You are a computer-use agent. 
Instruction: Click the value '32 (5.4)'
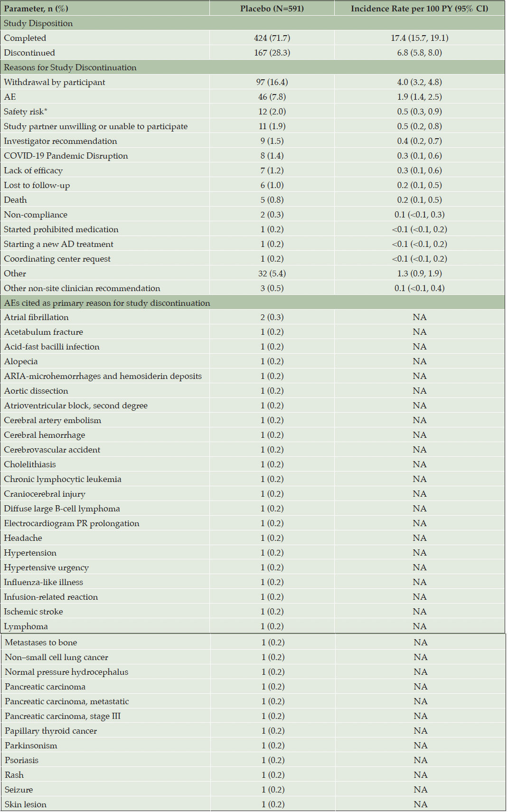tap(272, 274)
